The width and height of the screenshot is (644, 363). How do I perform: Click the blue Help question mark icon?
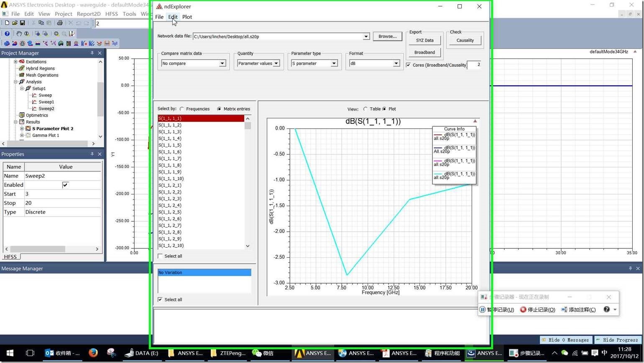7,33
